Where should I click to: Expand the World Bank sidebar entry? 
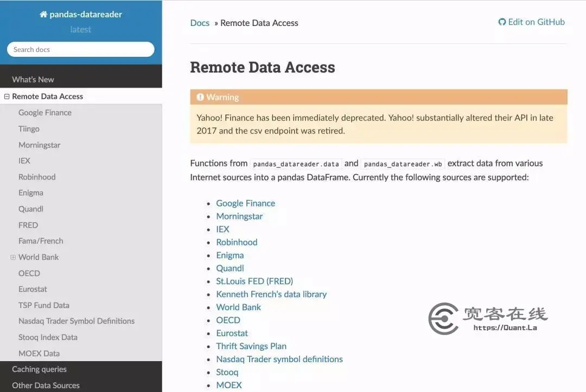13,257
